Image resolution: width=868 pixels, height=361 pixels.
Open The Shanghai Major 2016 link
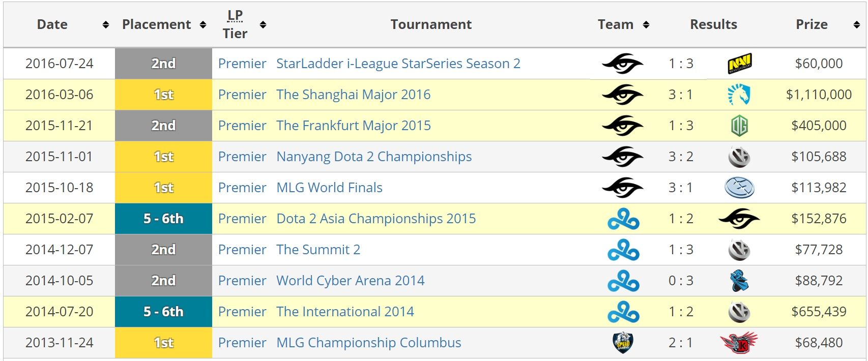point(353,95)
